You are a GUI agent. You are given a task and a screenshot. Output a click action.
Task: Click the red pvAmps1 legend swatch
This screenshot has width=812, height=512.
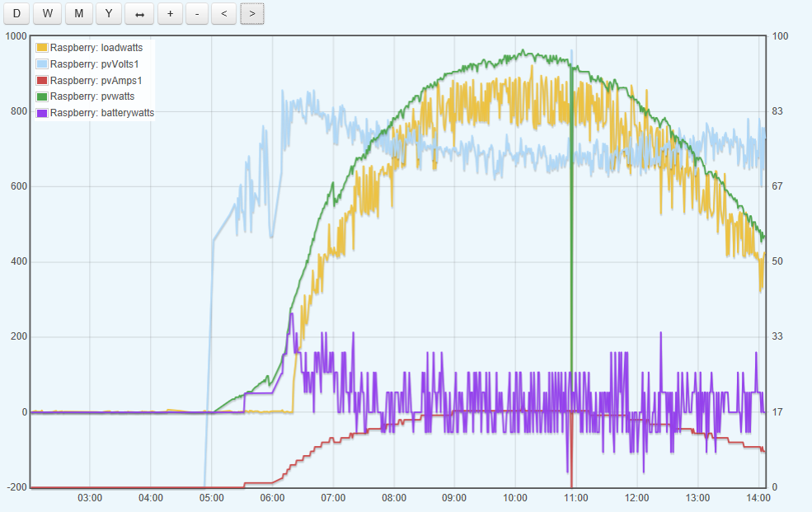click(x=42, y=81)
